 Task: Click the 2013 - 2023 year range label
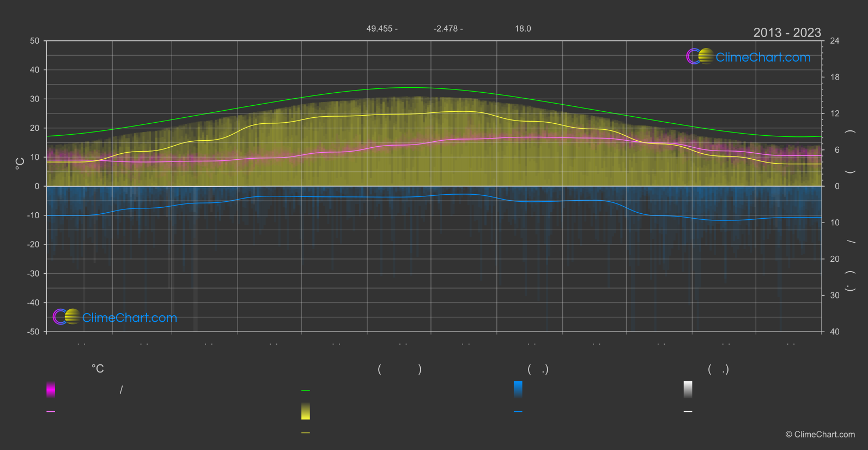coord(787,33)
